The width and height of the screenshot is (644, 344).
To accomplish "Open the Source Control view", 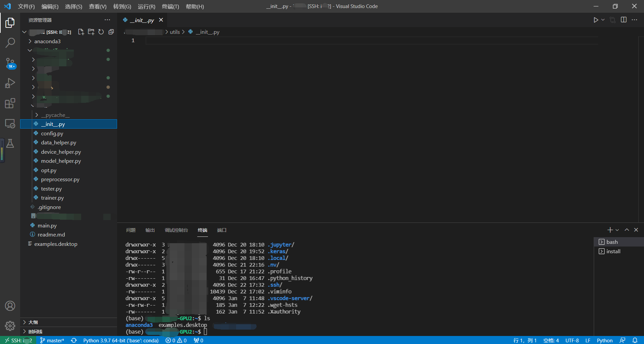I will coord(10,63).
